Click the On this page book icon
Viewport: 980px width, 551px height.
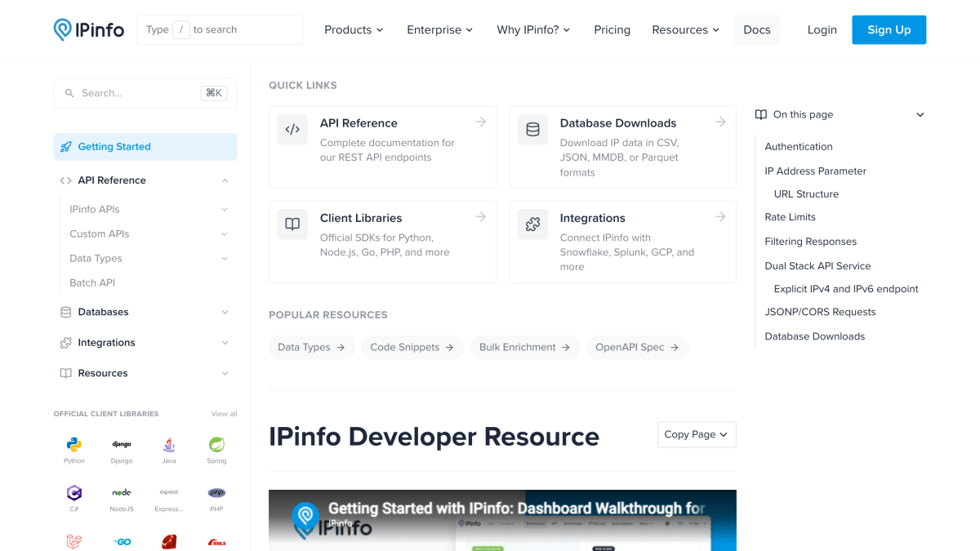[761, 115]
